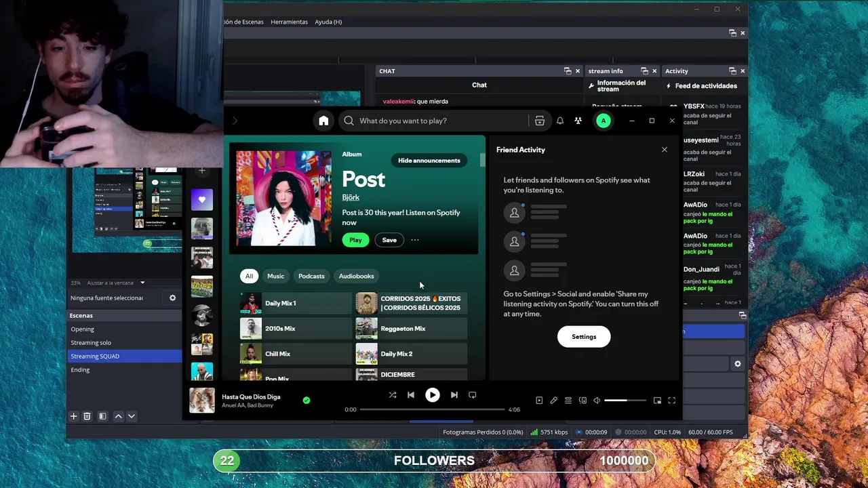Click the Post album cover art
Screen dimensions: 868x488
click(x=283, y=198)
